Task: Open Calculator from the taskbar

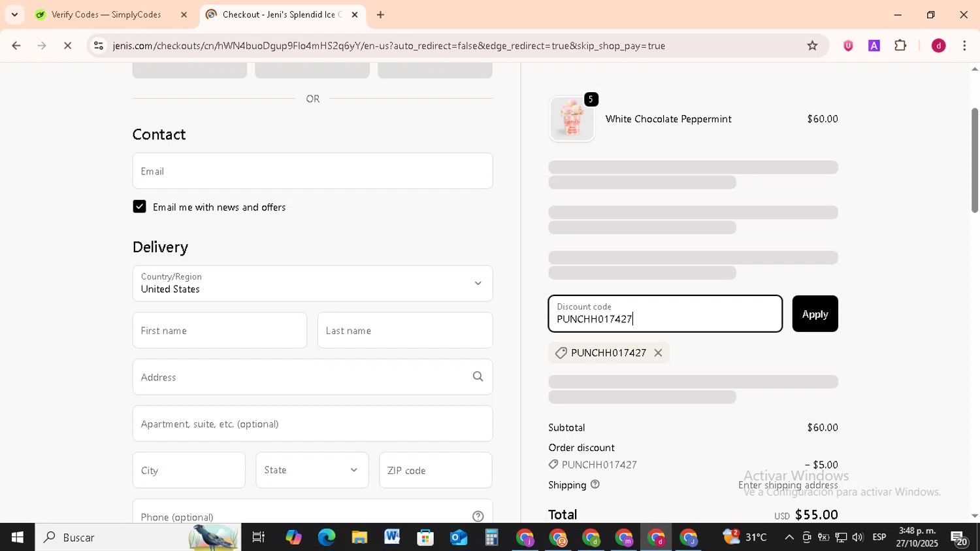Action: pos(491,537)
